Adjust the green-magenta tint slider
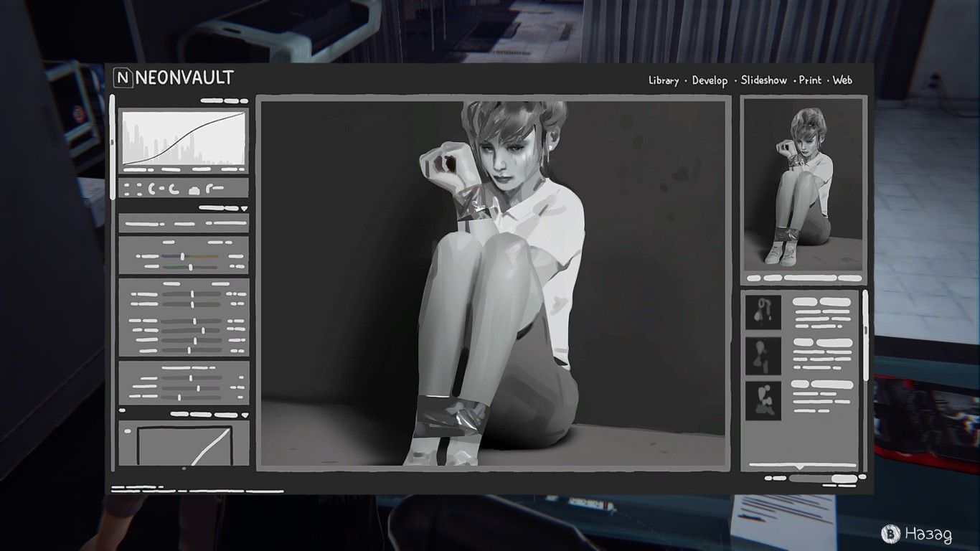Viewport: 980px width, 551px height. (x=190, y=267)
